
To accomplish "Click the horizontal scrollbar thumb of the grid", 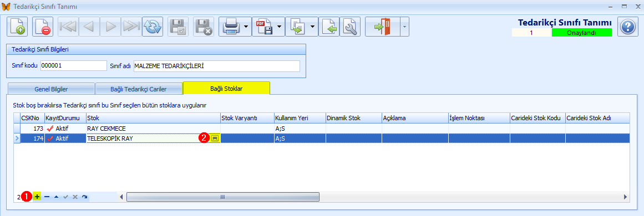I will 222,197.
